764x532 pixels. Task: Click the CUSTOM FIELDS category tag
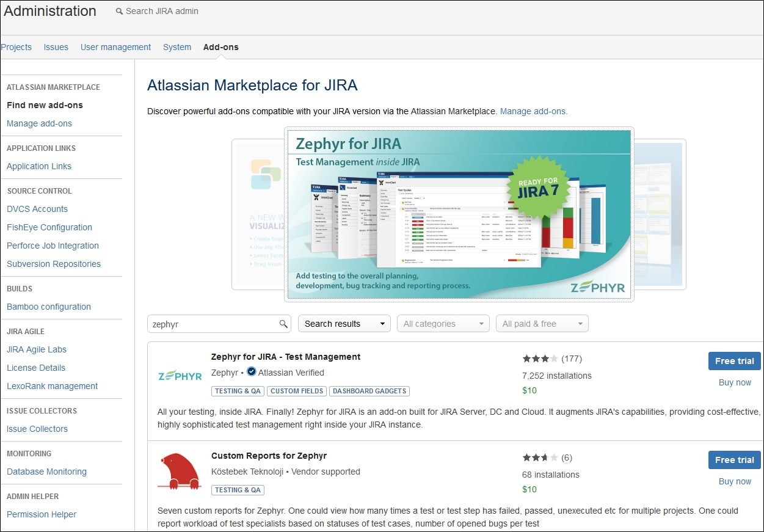click(297, 391)
